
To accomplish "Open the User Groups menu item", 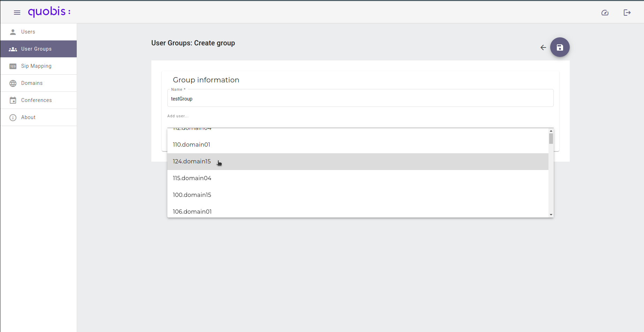I will click(x=39, y=49).
